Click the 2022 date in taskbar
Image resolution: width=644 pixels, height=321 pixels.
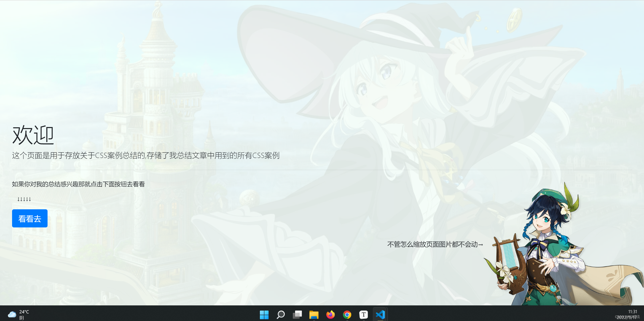[x=626, y=317]
